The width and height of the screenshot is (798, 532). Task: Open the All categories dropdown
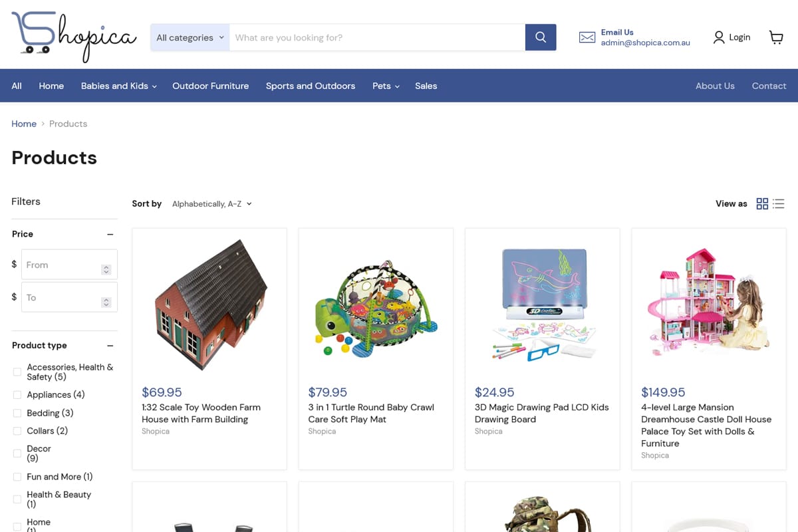pos(190,37)
